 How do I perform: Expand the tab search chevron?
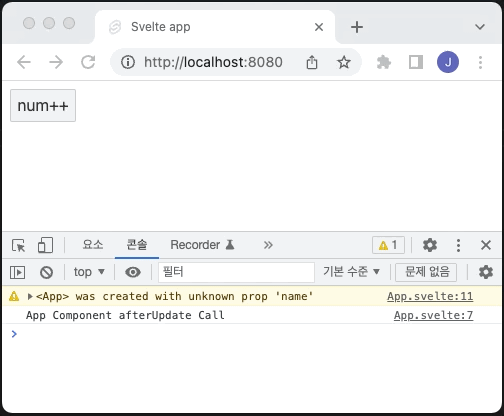[480, 27]
